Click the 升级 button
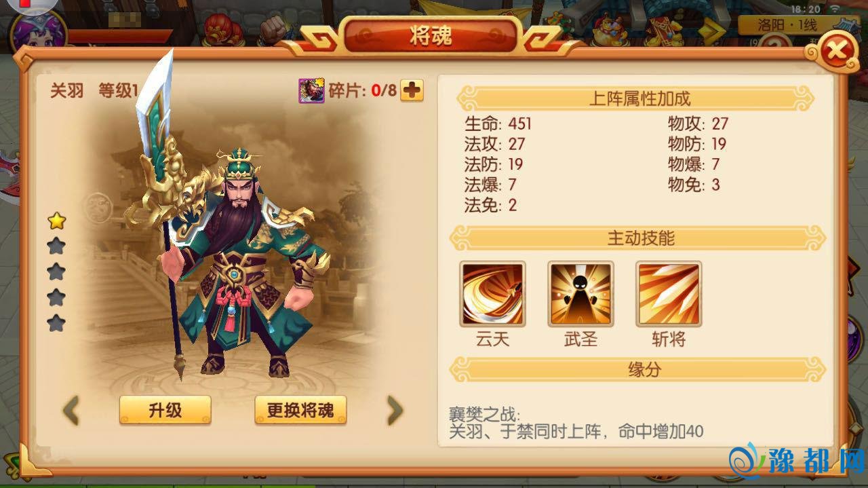Screen dimensions: 868x488 coord(165,410)
